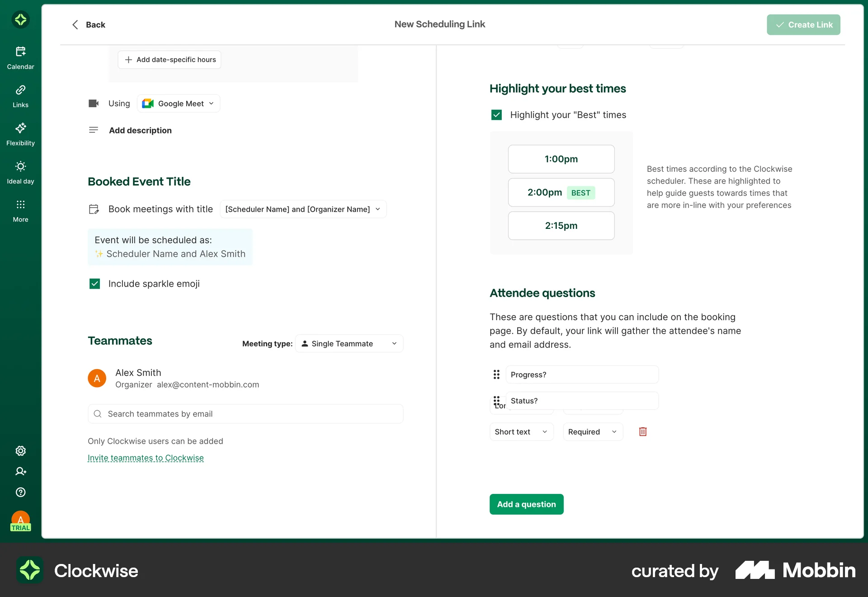Open Ideal day settings in the sidebar
Image resolution: width=868 pixels, height=597 pixels.
(x=20, y=172)
